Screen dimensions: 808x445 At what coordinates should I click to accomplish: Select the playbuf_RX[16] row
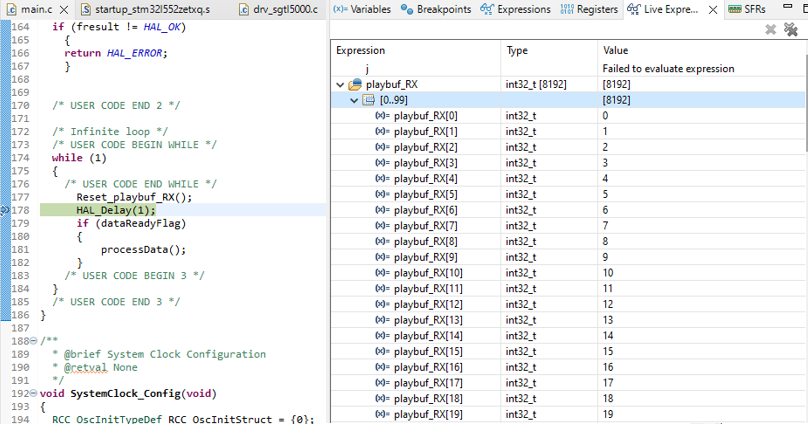[x=567, y=367]
